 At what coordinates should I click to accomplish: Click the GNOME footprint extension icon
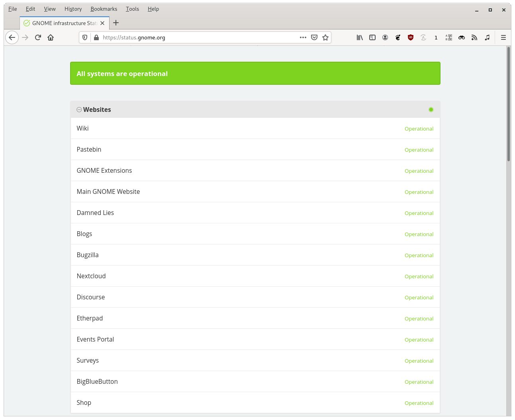[x=398, y=37]
